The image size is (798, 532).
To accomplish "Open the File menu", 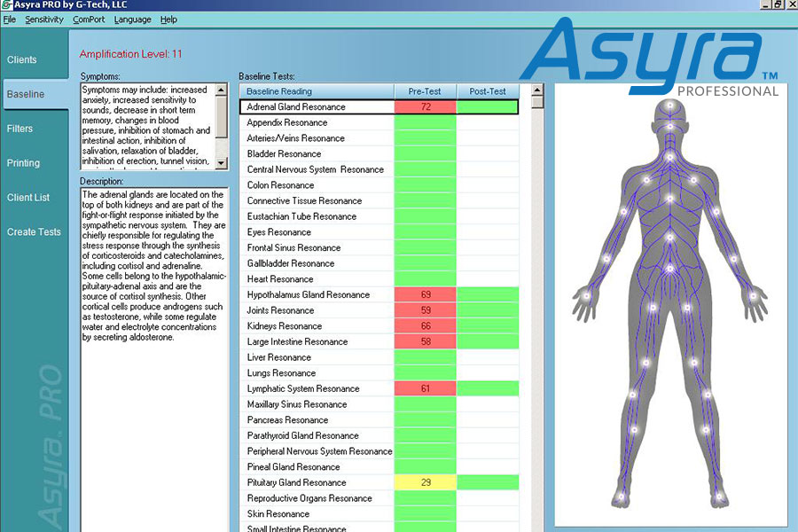I will (x=9, y=20).
